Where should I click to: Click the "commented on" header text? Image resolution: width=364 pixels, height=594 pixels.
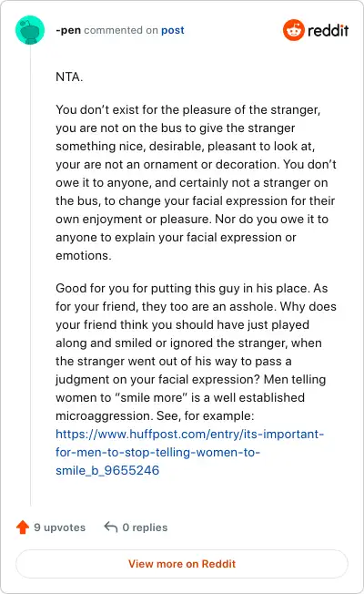point(121,30)
